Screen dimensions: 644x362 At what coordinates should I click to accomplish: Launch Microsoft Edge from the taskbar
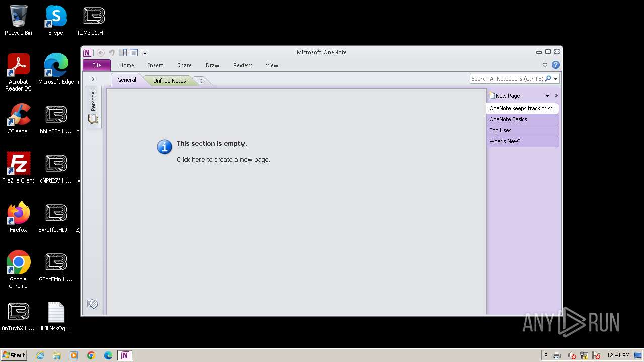tap(108, 355)
